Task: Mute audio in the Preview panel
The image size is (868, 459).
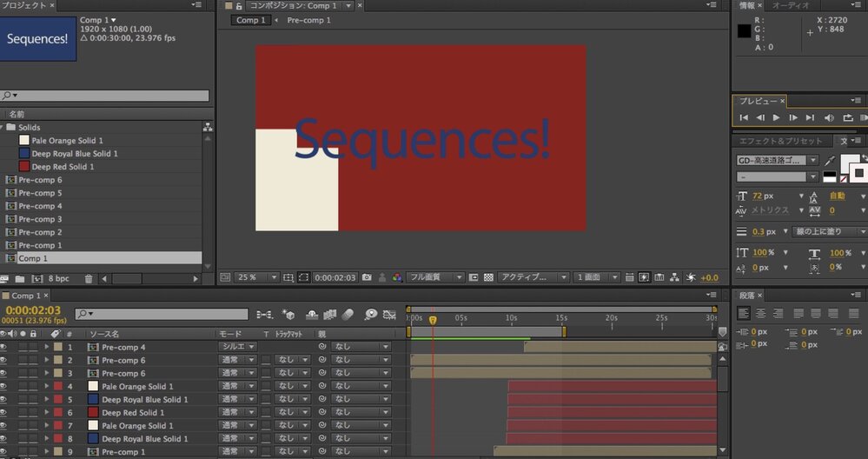Action: (828, 117)
